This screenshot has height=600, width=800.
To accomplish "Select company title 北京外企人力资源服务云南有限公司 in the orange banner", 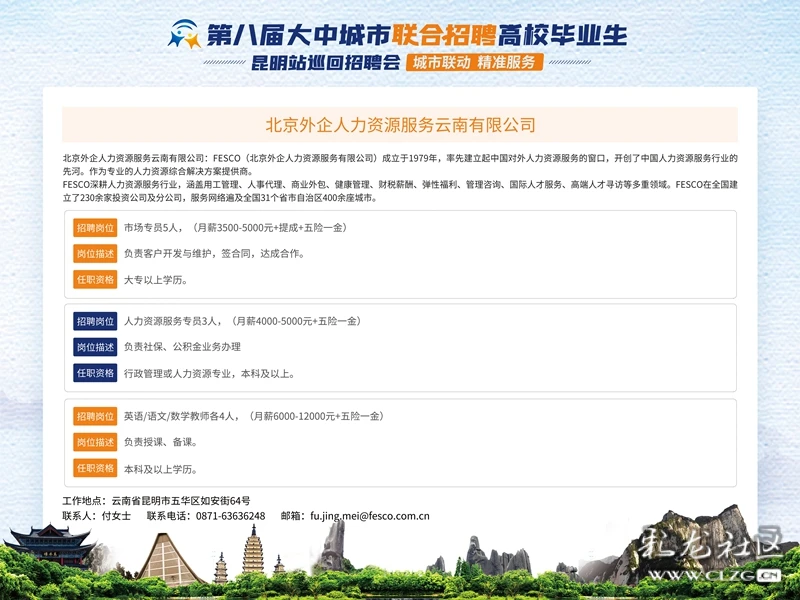I will pyautogui.click(x=400, y=125).
